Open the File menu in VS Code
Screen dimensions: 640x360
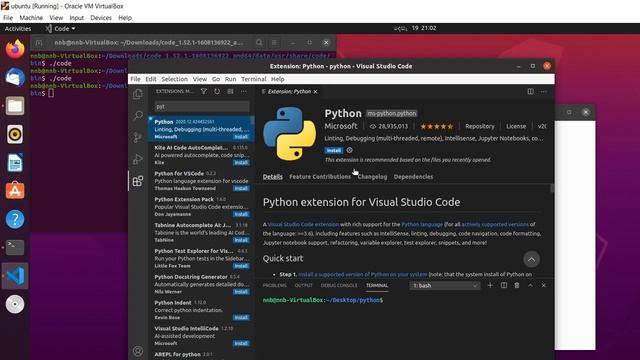click(136, 79)
